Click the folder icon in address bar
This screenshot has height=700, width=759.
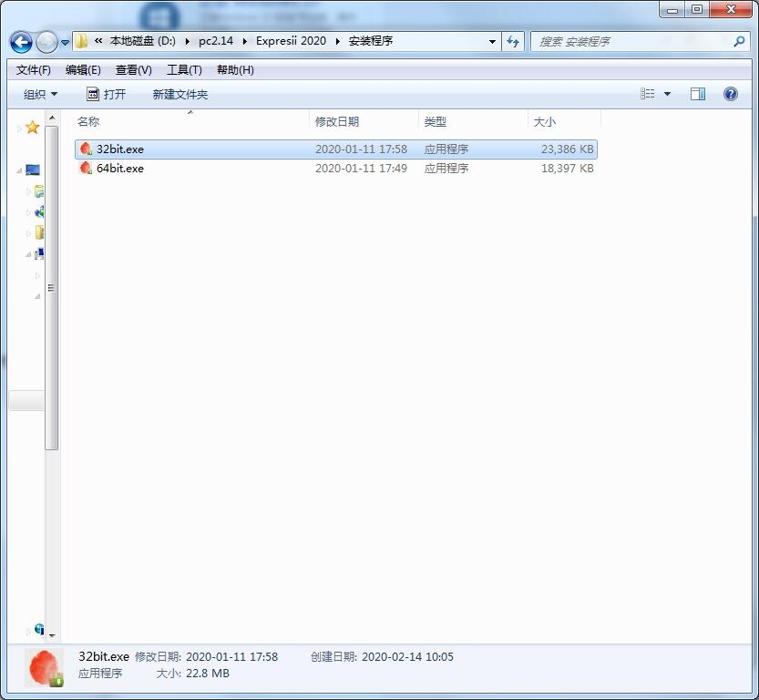(x=81, y=41)
